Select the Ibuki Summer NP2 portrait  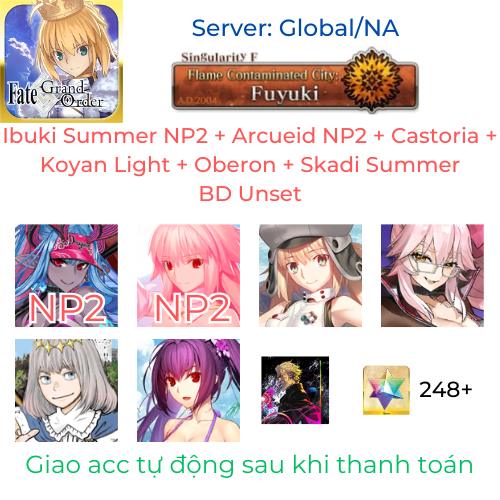(x=66, y=275)
